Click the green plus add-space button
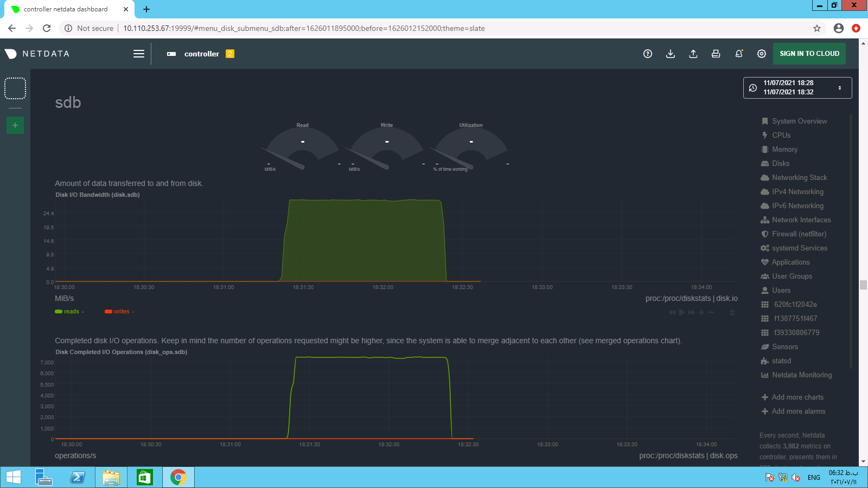 coord(15,125)
